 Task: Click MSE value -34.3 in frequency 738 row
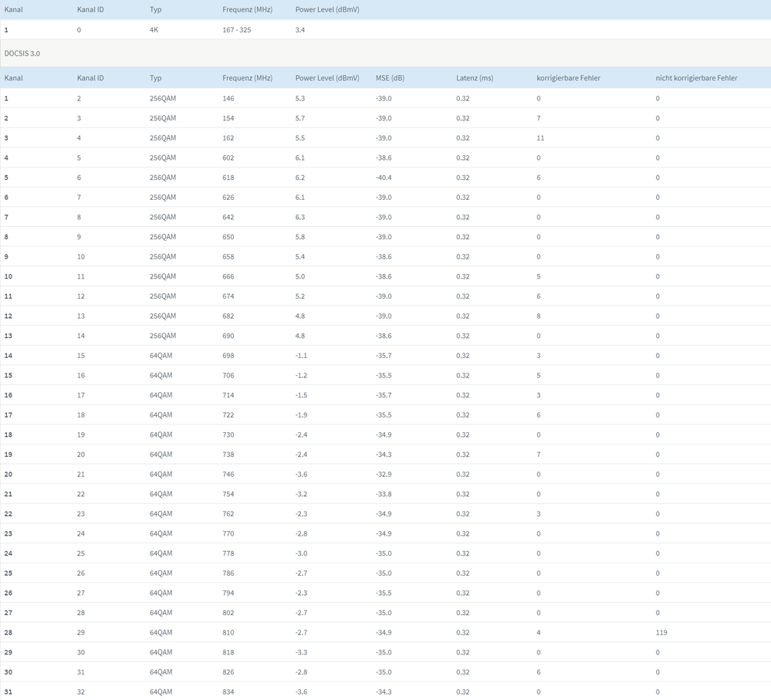click(384, 455)
